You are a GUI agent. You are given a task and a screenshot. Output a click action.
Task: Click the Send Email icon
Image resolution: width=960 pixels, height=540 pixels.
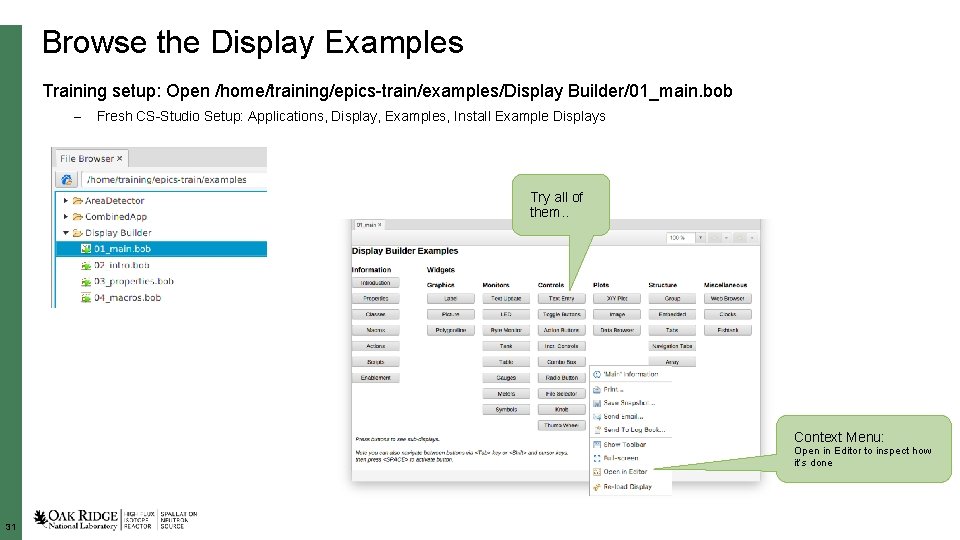click(x=597, y=416)
